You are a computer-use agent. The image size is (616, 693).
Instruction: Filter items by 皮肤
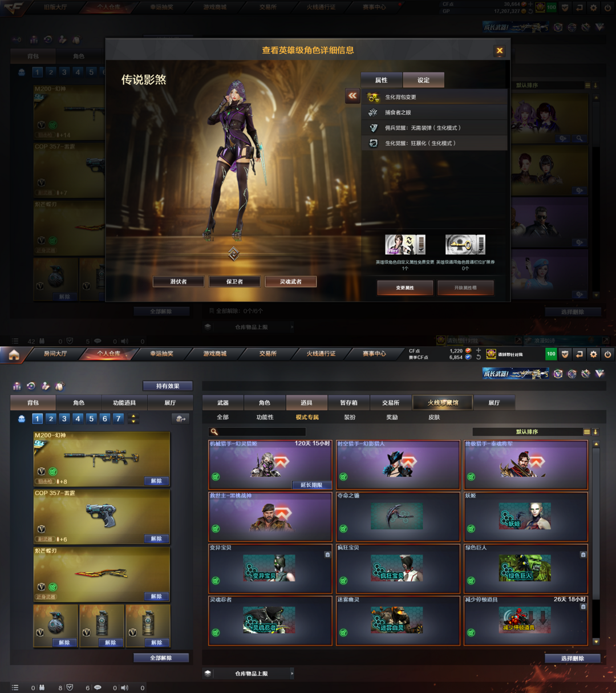click(x=434, y=417)
